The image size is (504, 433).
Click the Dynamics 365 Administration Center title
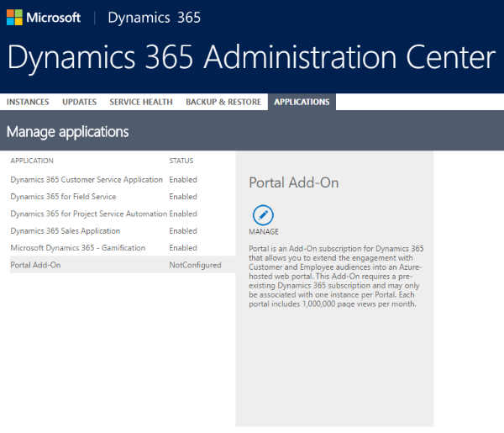251,57
